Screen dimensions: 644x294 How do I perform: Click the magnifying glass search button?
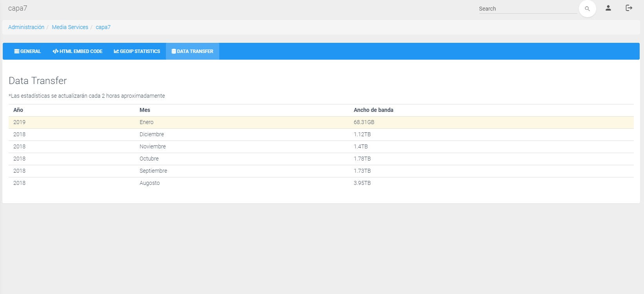pos(587,9)
